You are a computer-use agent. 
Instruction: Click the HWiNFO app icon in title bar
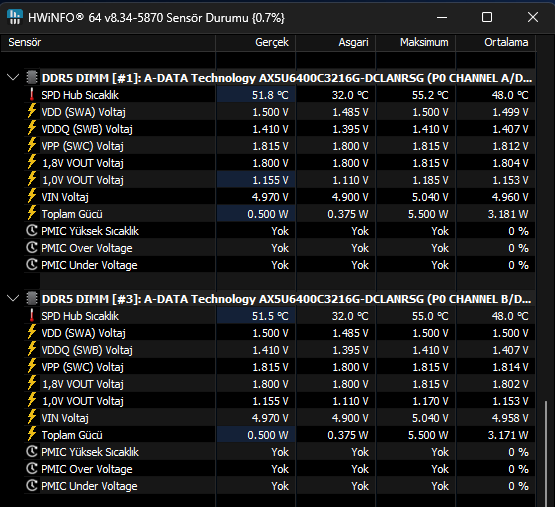(15, 17)
